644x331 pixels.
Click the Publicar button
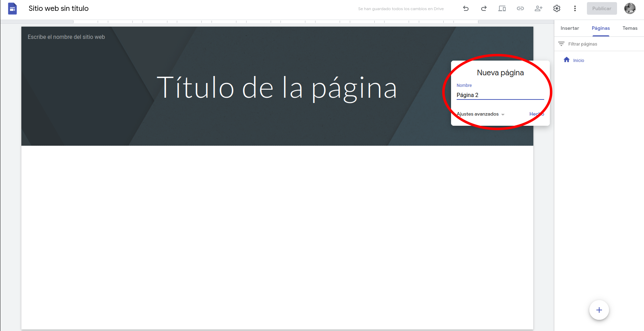coord(601,8)
